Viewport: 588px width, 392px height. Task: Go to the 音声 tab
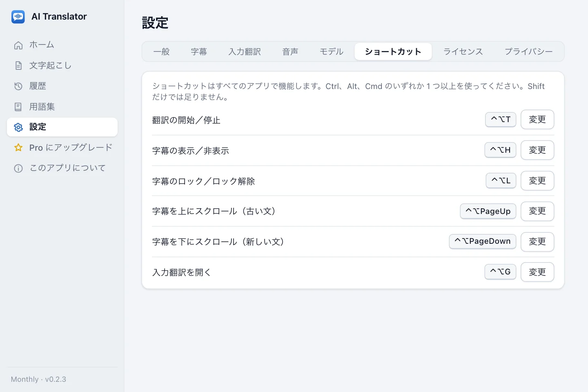tap(290, 51)
